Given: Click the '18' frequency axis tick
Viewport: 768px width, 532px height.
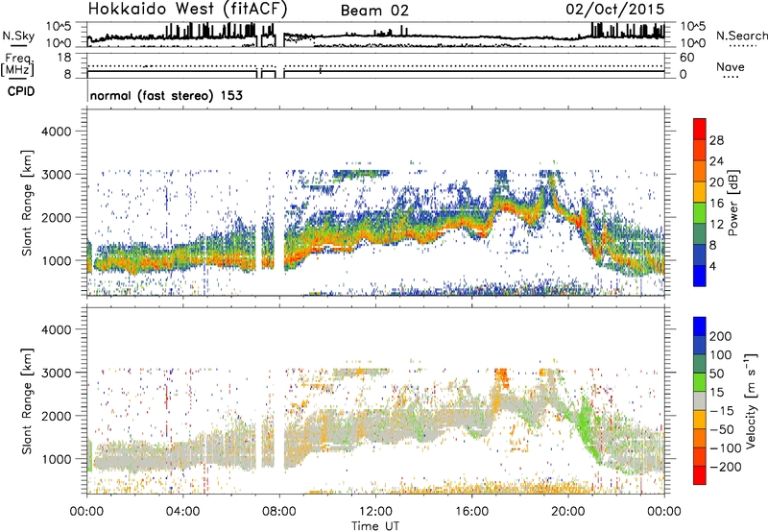Looking at the screenshot, I should tap(64, 58).
